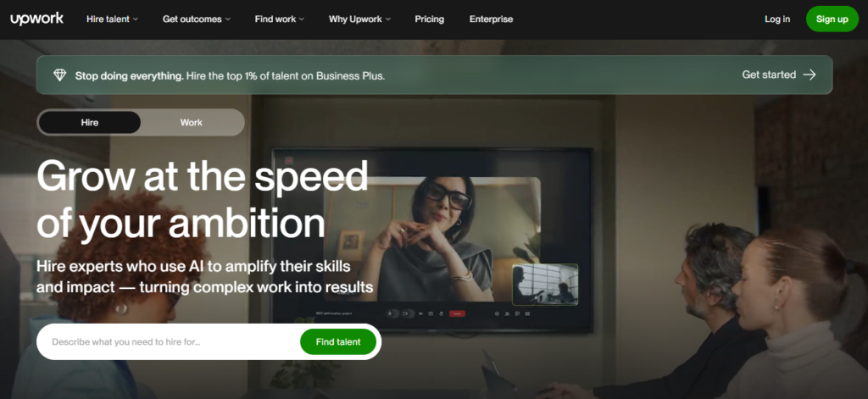Expand the Find work chevron
The height and width of the screenshot is (399, 868).
tap(302, 19)
